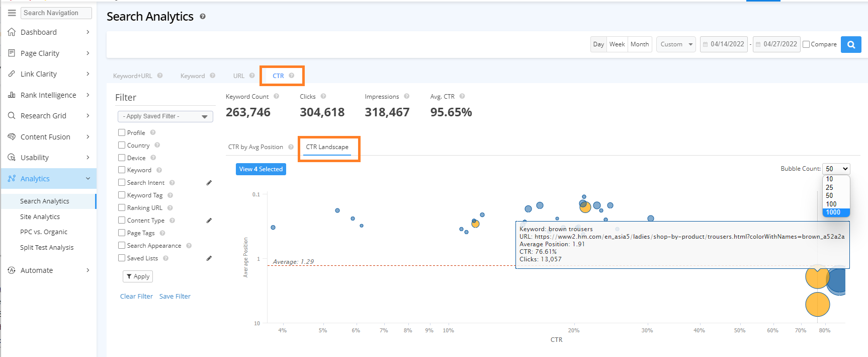The height and width of the screenshot is (357, 868).
Task: Open the Custom date range dropdown
Action: pos(675,44)
